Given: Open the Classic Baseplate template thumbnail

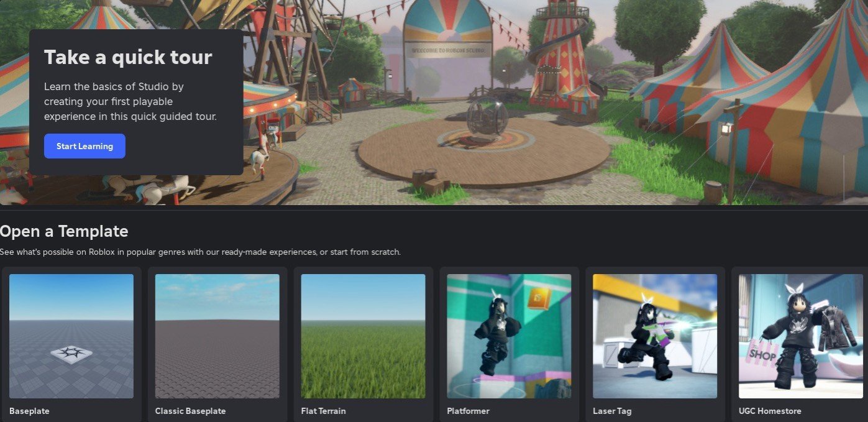Looking at the screenshot, I should [x=217, y=336].
